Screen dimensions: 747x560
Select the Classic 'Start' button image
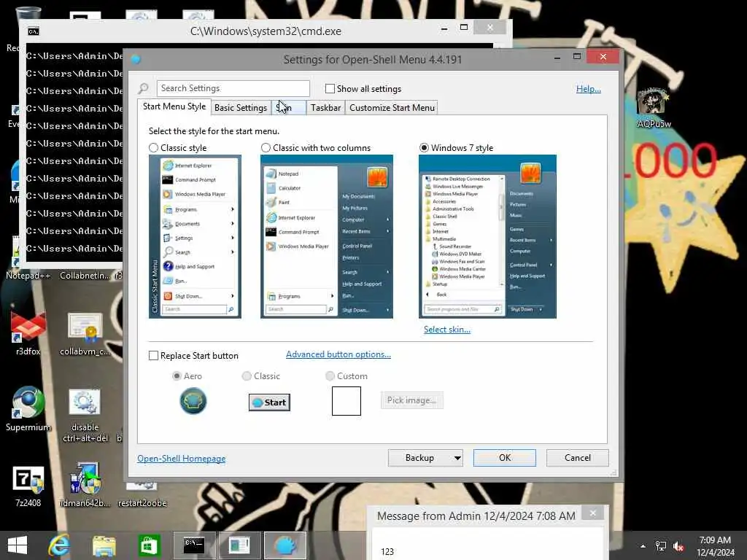269,402
